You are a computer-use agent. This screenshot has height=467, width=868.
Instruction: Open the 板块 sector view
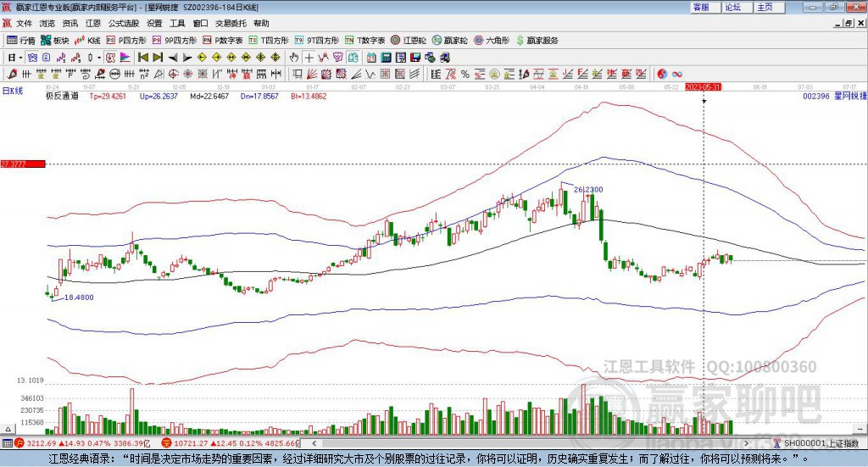(55, 41)
